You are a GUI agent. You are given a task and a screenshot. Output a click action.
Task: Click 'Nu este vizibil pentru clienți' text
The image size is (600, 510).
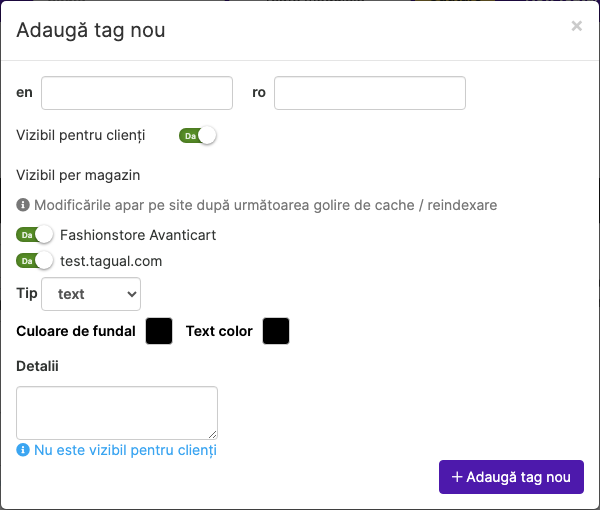pyautogui.click(x=125, y=450)
